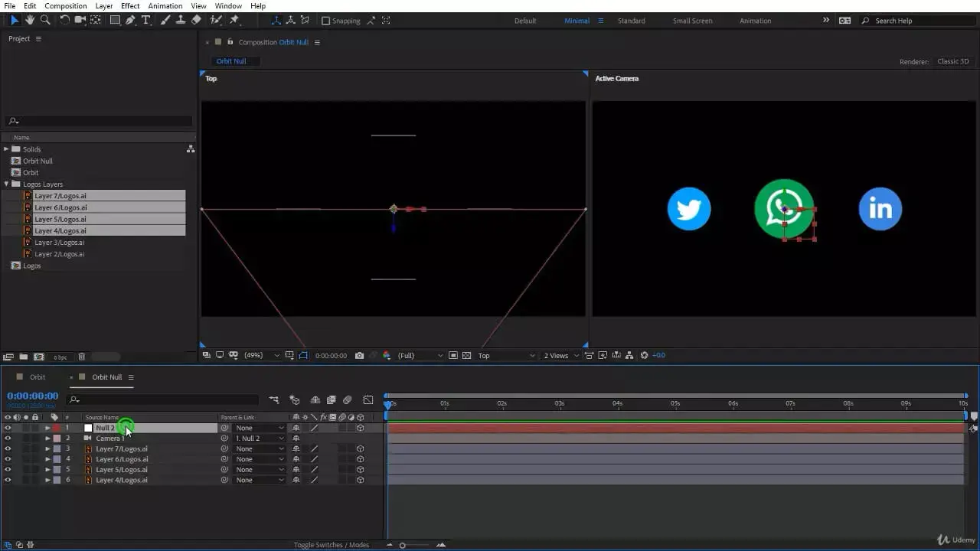
Task: Select the Brush tool
Action: tap(165, 20)
